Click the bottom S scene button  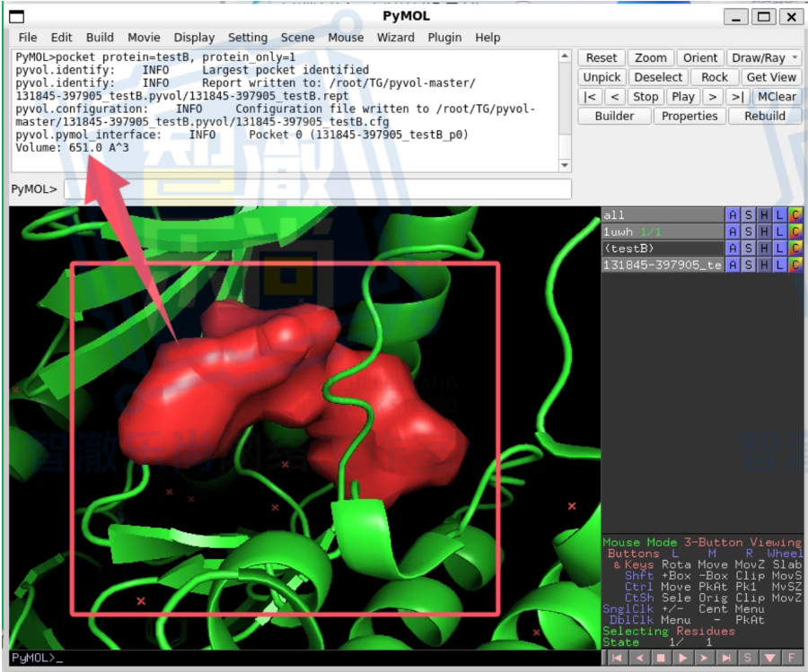pyautogui.click(x=748, y=658)
